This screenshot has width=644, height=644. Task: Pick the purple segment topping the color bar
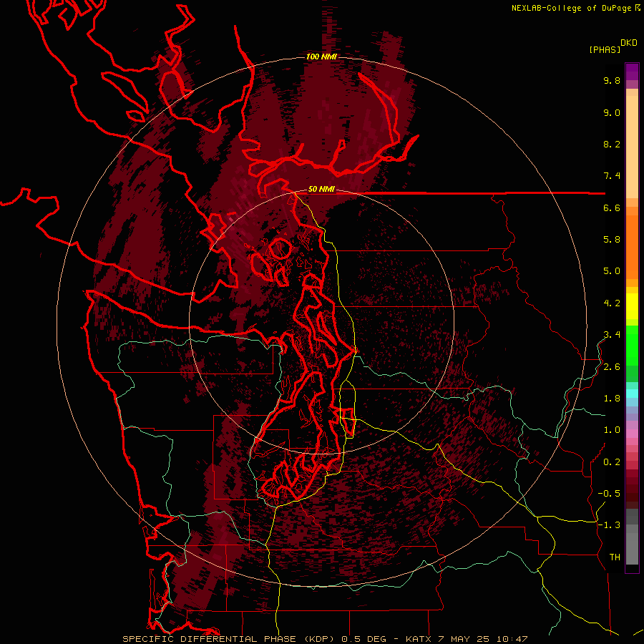tap(632, 72)
